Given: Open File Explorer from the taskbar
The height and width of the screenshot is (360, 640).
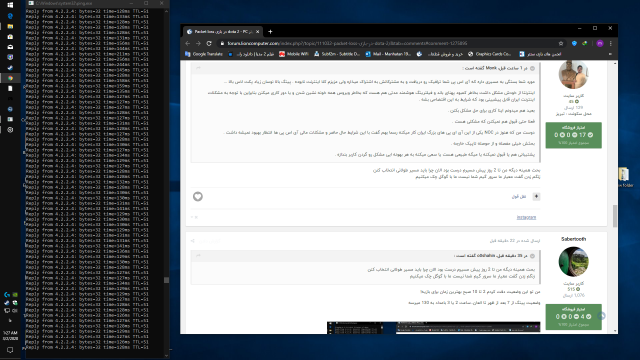Looking at the screenshot, I should click(x=10, y=26).
